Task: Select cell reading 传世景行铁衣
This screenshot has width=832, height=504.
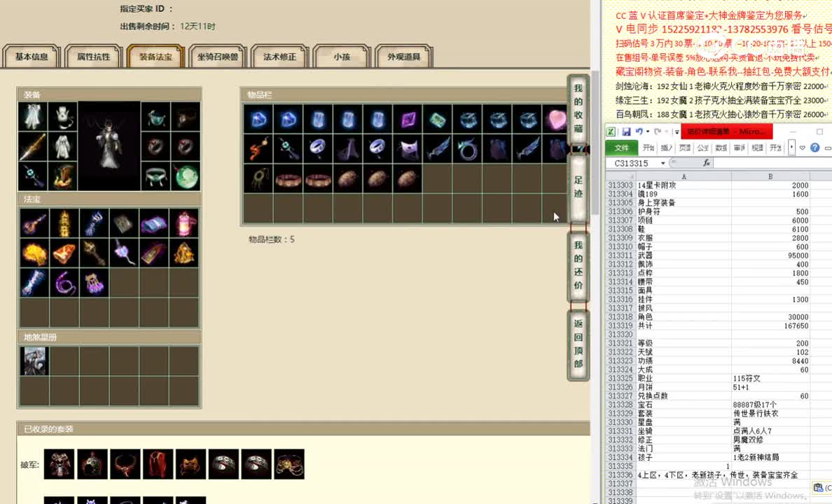Action: pos(770,413)
